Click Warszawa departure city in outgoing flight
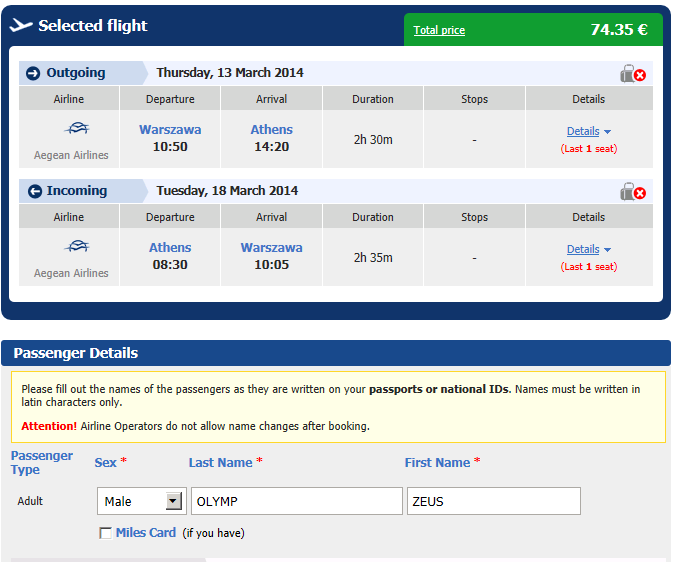 tap(170, 129)
